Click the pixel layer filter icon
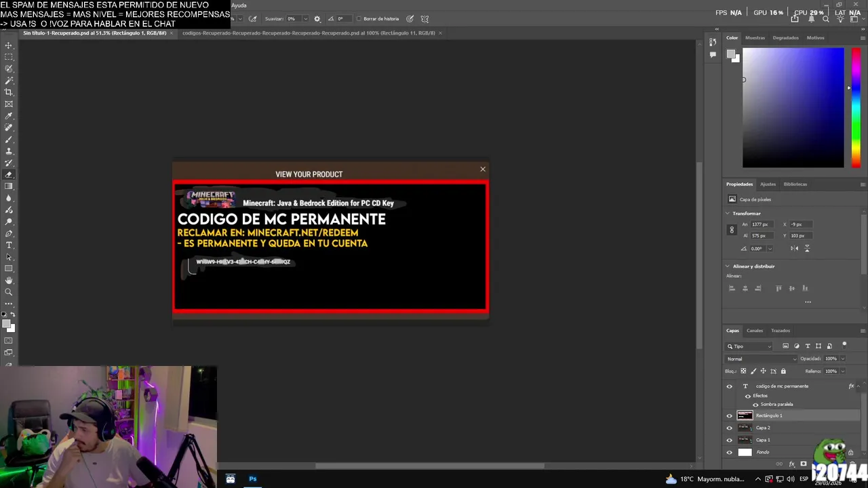 (785, 346)
